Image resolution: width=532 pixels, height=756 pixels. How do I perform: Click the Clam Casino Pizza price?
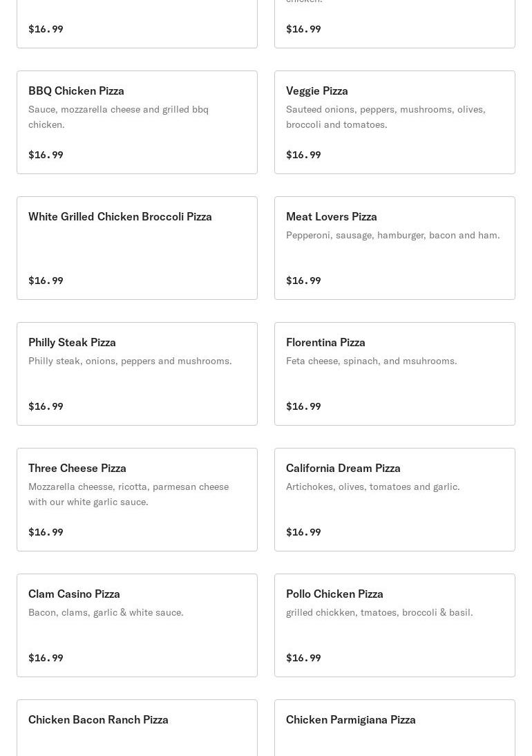(46, 658)
